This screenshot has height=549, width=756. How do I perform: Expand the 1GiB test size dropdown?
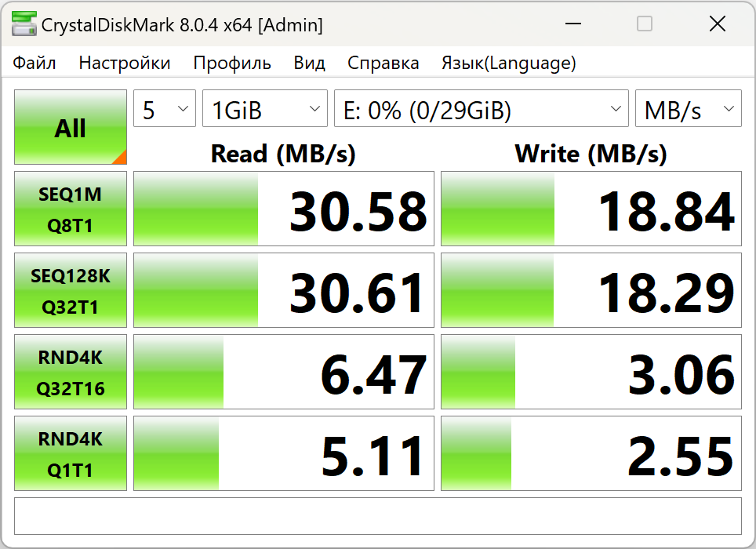tap(265, 108)
